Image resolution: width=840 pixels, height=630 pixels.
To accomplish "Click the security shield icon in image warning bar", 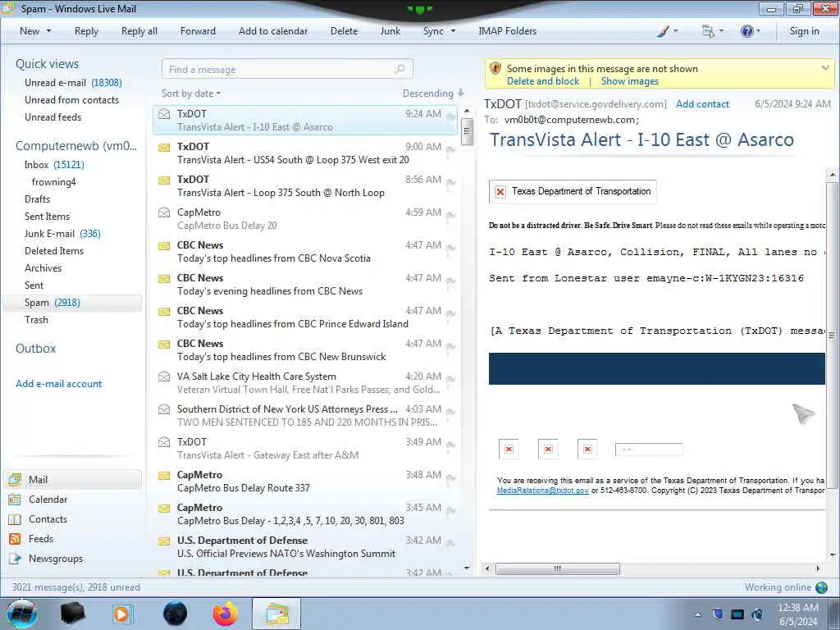I will 495,69.
